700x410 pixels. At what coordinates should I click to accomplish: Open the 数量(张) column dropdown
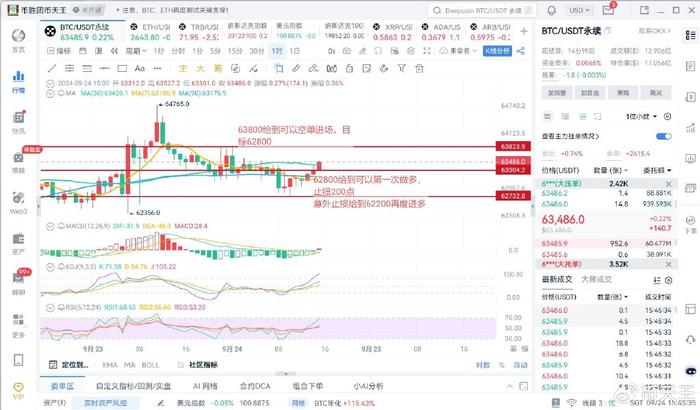(x=610, y=170)
